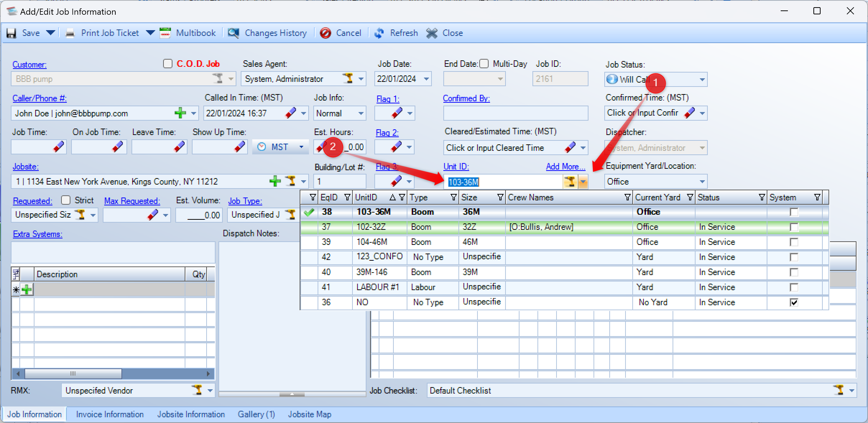Image resolution: width=868 pixels, height=423 pixels.
Task: Select the Job Information tab
Action: pyautogui.click(x=34, y=414)
